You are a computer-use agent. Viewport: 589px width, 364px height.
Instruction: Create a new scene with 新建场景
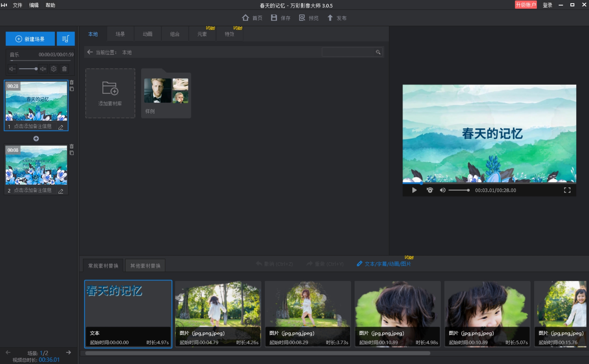click(x=30, y=39)
